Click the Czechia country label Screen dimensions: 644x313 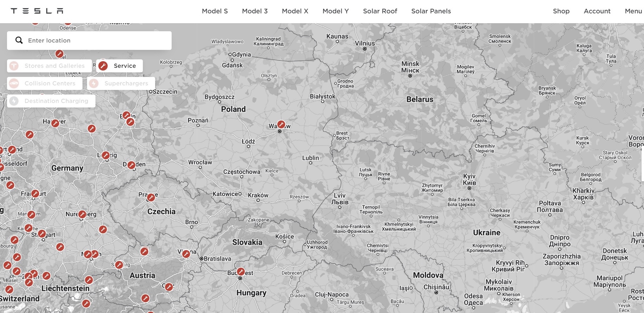161,211
